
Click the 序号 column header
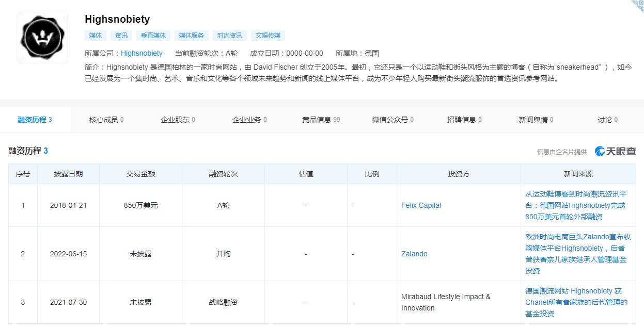point(23,174)
